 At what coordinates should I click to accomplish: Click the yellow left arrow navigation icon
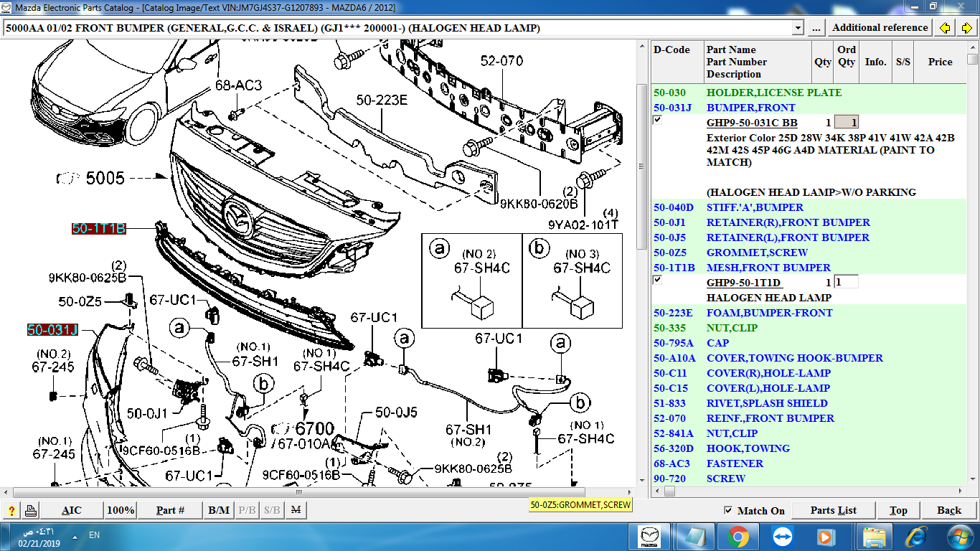[x=946, y=28]
